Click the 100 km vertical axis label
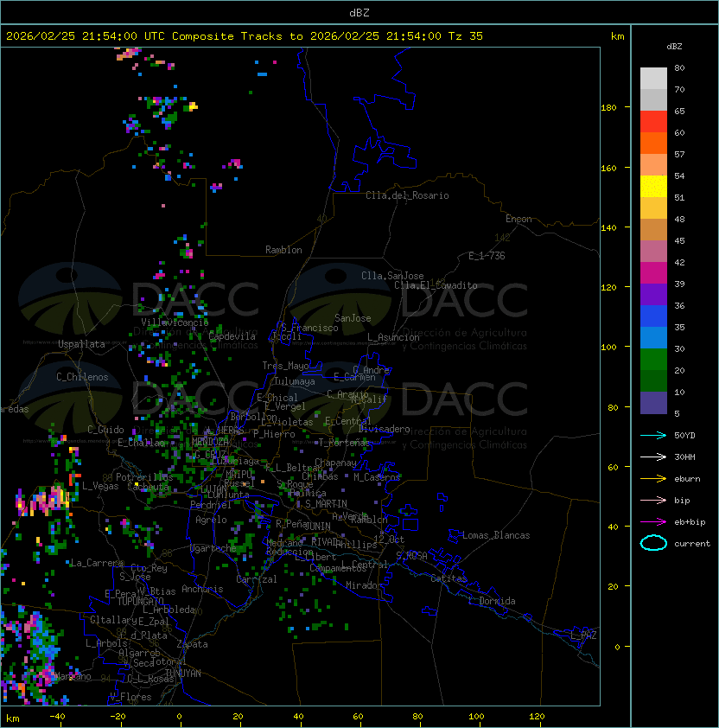The image size is (719, 728). [608, 348]
